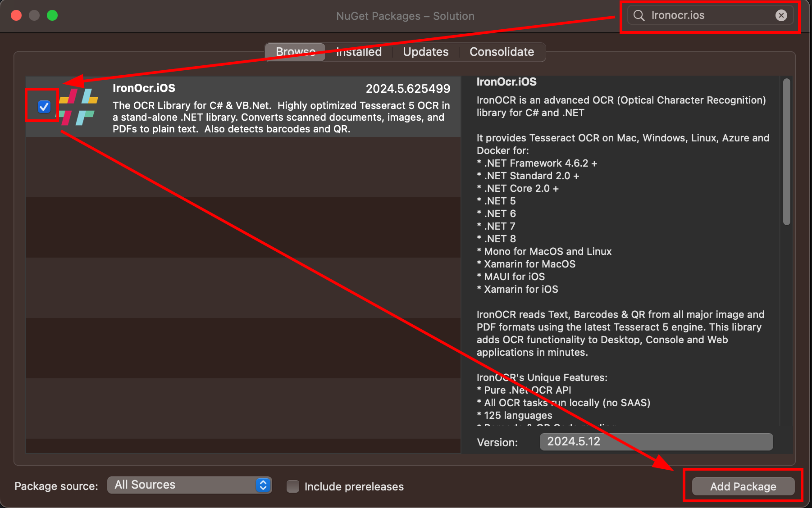
Task: Uncheck the IronOcr.iOS package checkbox
Action: pos(44,107)
